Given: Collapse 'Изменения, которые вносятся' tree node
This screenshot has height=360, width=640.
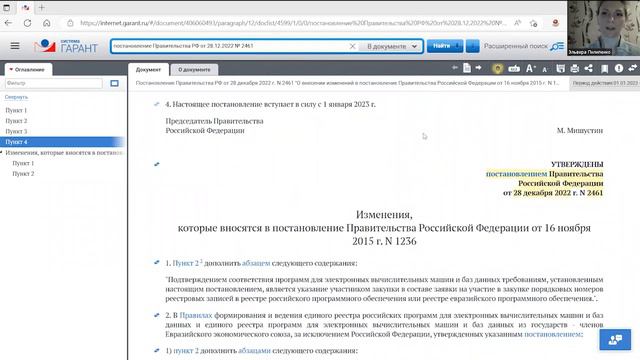Looking at the screenshot, I should coord(2,152).
